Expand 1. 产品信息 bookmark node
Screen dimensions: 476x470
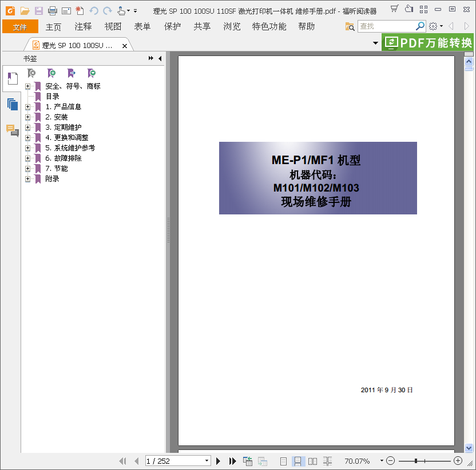27,107
